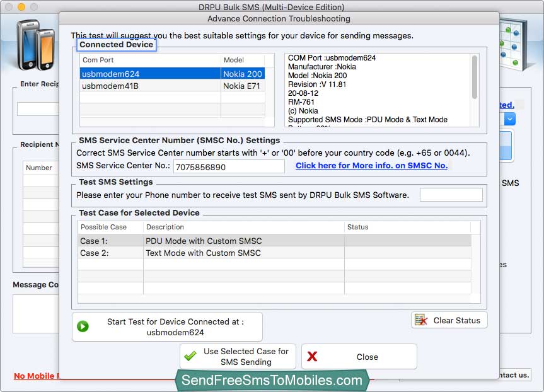Click the Model column header
The image size is (544, 392).
(243, 60)
